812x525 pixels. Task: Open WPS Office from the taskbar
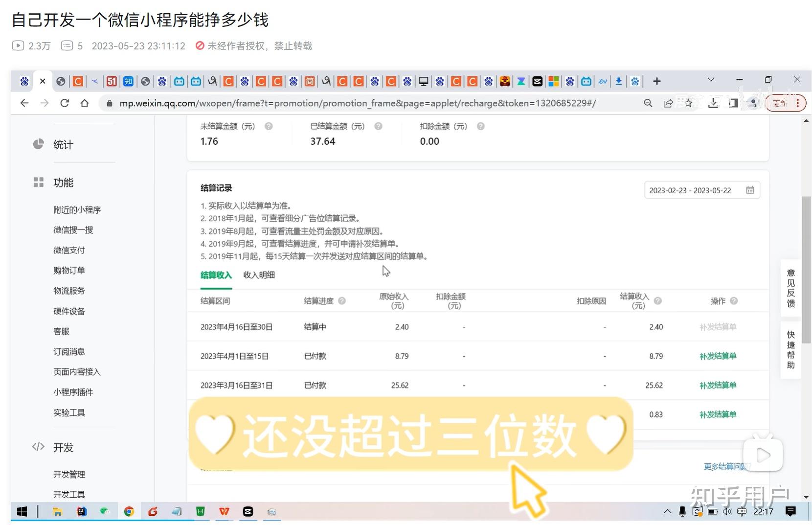224,512
